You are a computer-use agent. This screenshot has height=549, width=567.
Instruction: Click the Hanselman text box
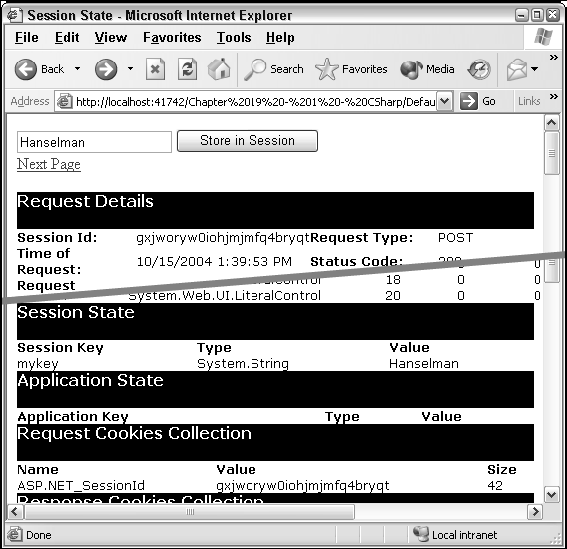pos(94,142)
